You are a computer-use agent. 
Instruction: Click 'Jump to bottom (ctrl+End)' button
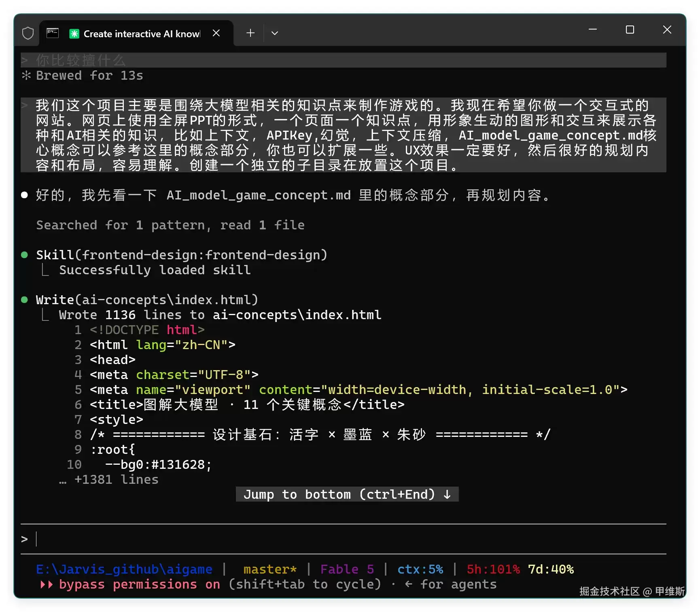(x=347, y=494)
